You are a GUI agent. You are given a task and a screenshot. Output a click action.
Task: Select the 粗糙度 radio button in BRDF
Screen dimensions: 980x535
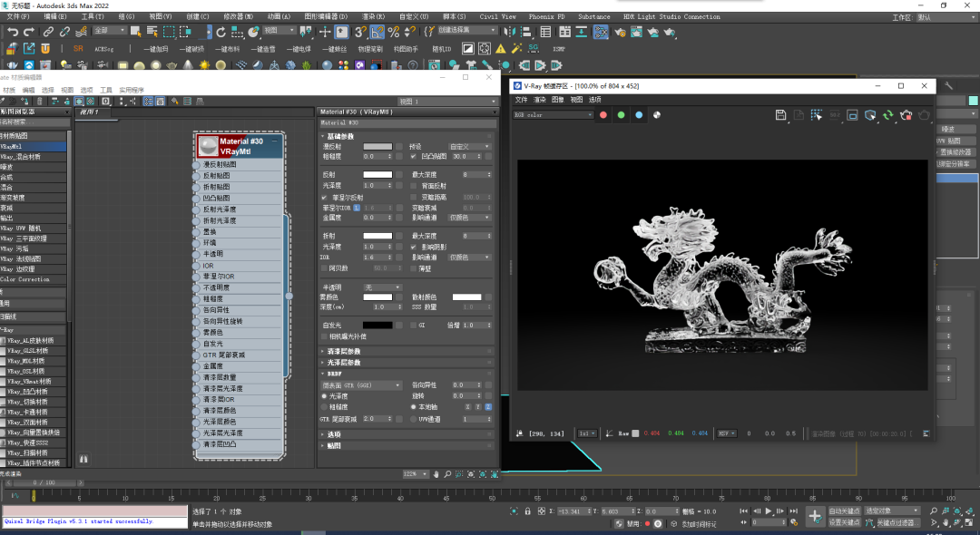pos(325,407)
